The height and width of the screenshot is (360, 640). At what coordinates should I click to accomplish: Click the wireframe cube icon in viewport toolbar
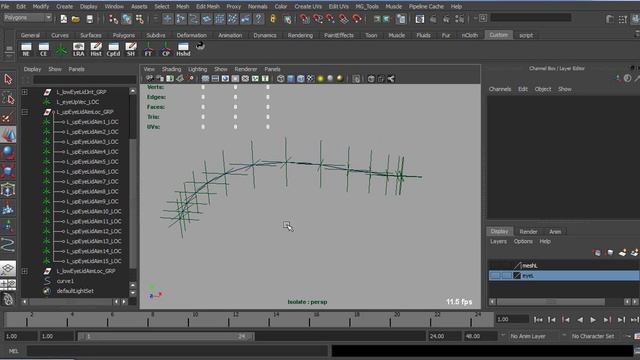tap(281, 79)
